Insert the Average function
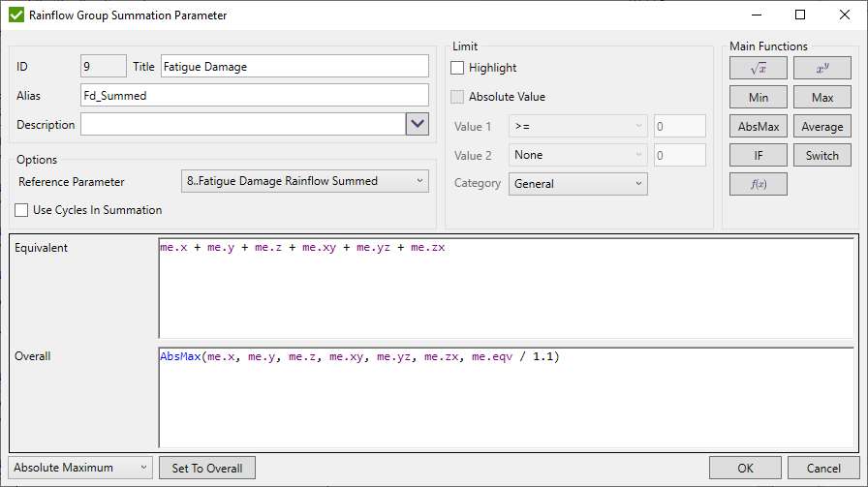 [x=821, y=127]
